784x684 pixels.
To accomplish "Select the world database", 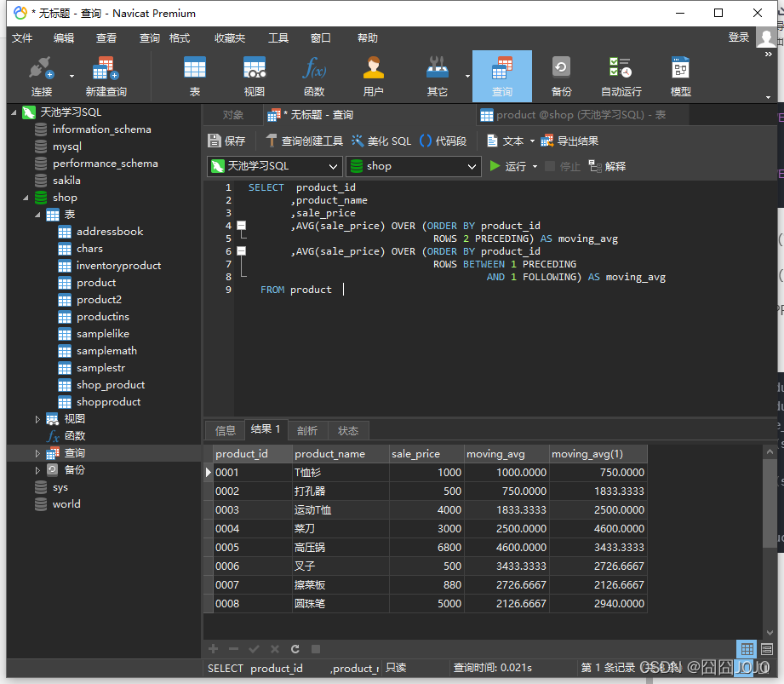I will tap(66, 504).
